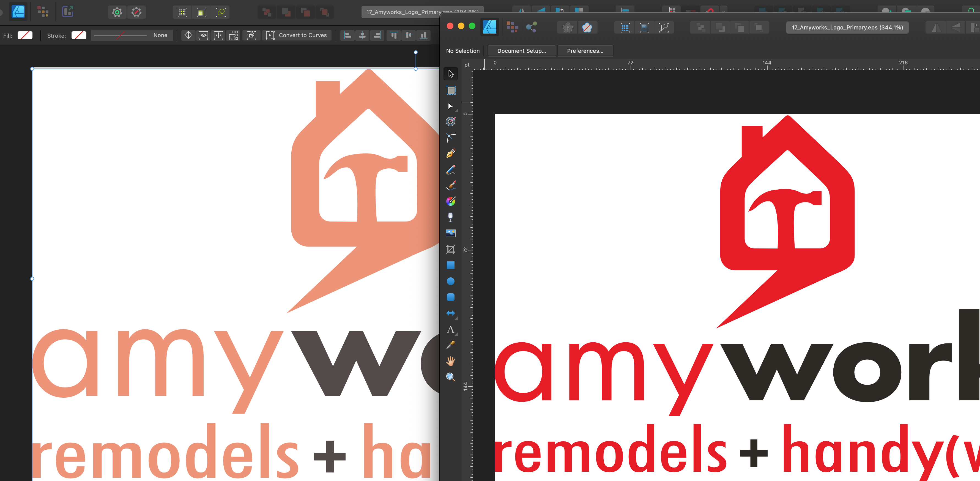This screenshot has width=980, height=481.
Task: Click Align Bottom in back window
Action: [x=423, y=35]
